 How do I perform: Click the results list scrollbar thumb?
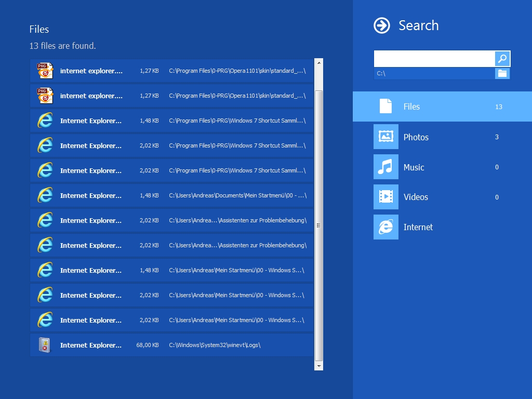(318, 225)
